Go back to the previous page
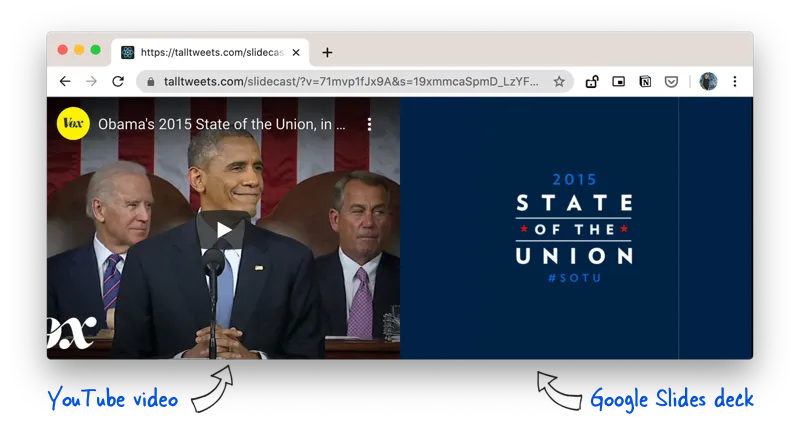This screenshot has width=800, height=421. click(x=65, y=82)
